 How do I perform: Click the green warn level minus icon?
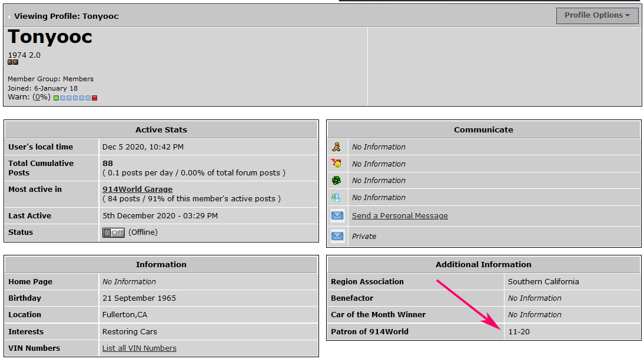56,98
